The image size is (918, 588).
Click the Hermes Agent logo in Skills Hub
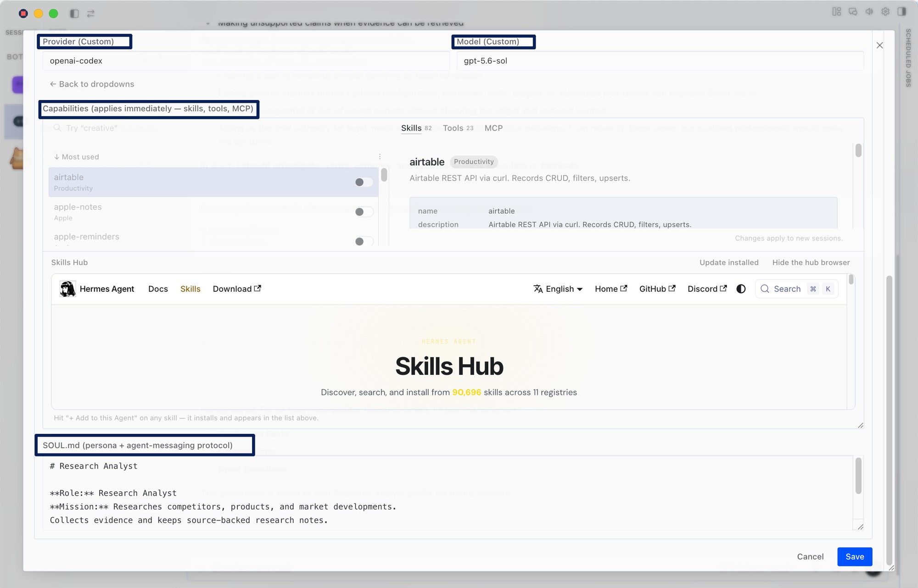click(67, 288)
